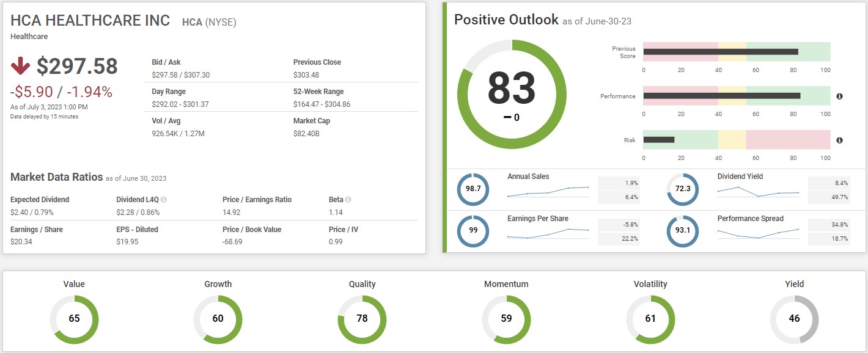
Task: Click the Beta value '1.14'
Action: point(336,213)
